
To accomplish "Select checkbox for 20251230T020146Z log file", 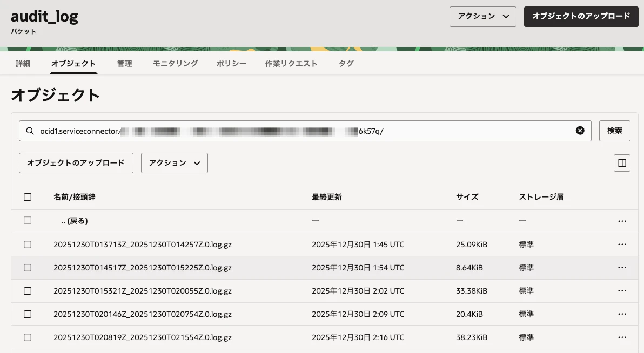I will point(28,314).
